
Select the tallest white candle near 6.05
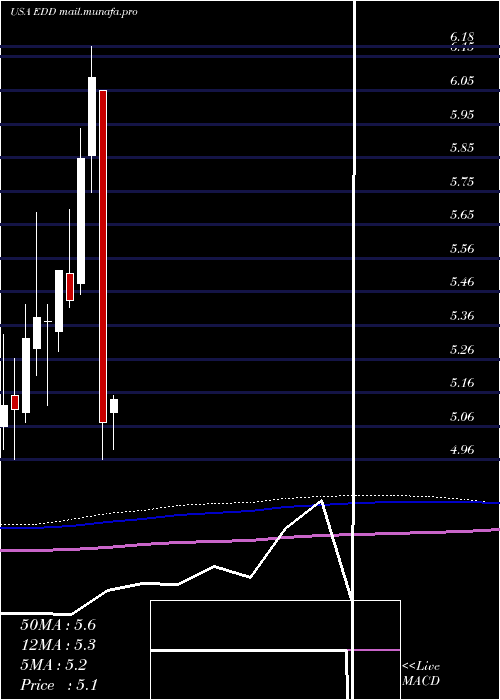[92, 117]
